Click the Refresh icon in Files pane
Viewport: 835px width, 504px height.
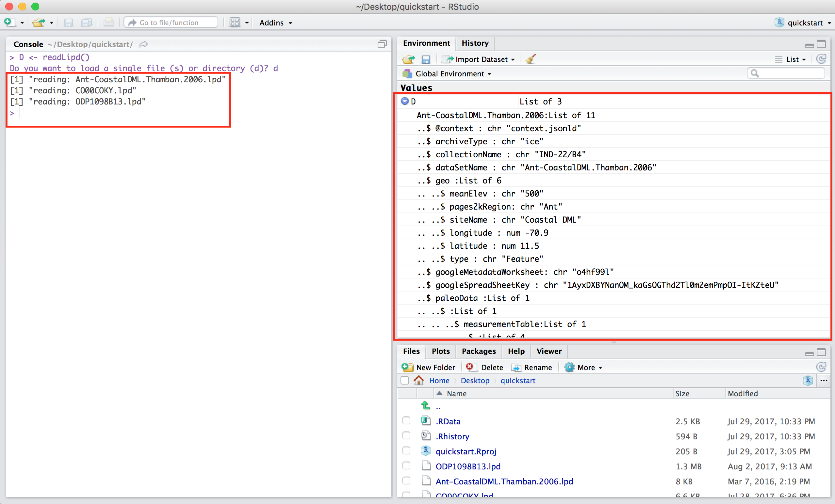click(x=822, y=367)
